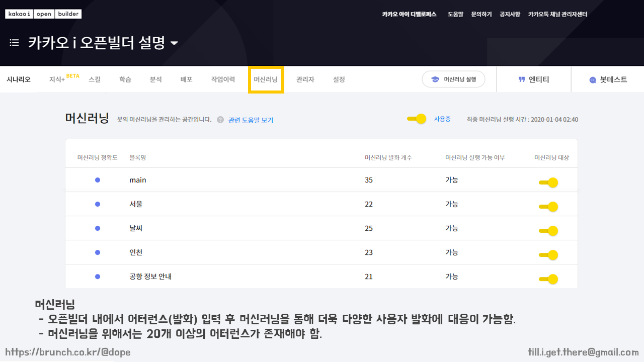
Task: Select the 날씨 block name
Action: [136, 228]
